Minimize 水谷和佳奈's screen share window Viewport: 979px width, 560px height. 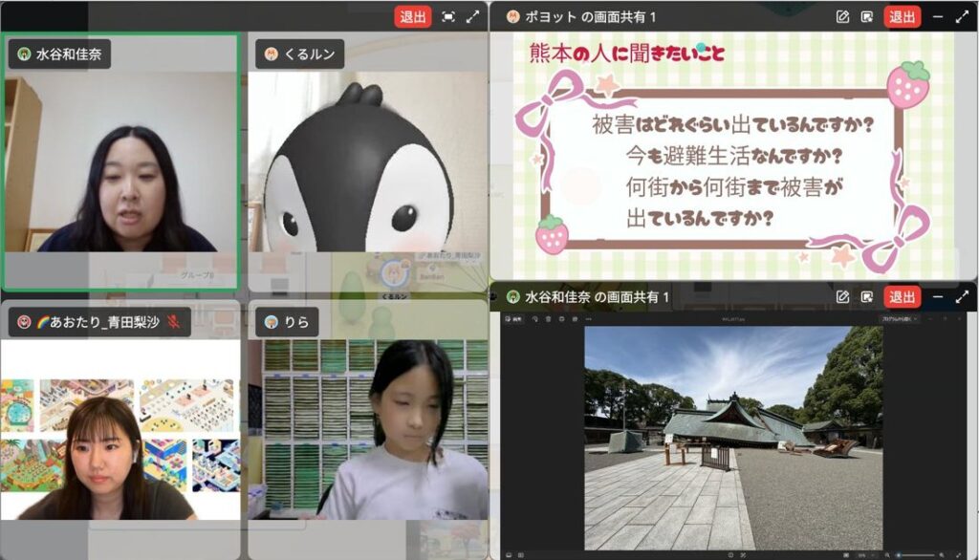coord(938,297)
